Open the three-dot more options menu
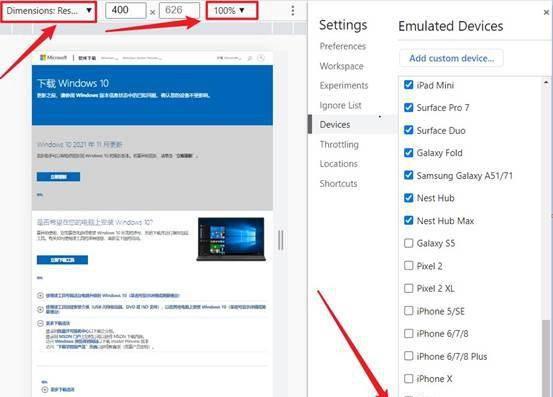The height and width of the screenshot is (397, 553). point(292,11)
